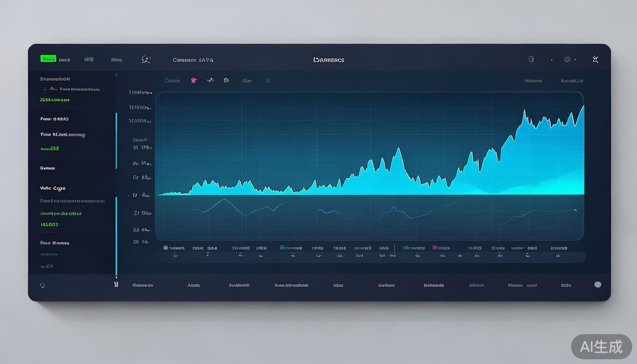Click the circular target icon in top right
This screenshot has width=637, height=364.
567,60
